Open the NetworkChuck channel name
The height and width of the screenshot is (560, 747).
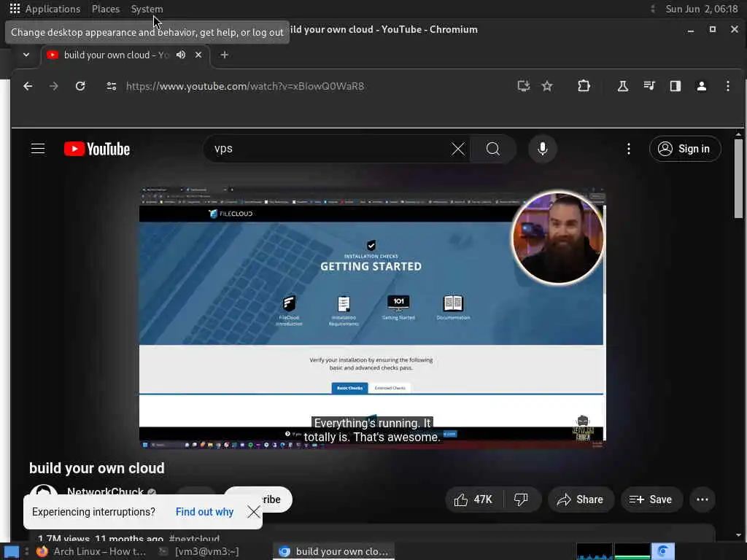[105, 491]
